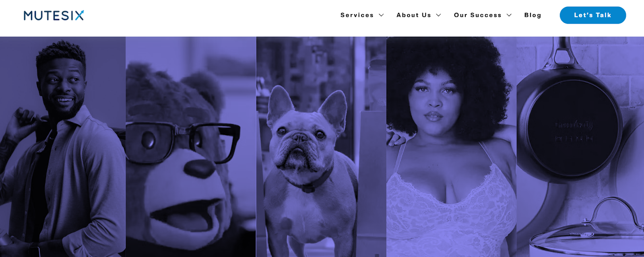Select the French bulldog panel

pos(321,147)
